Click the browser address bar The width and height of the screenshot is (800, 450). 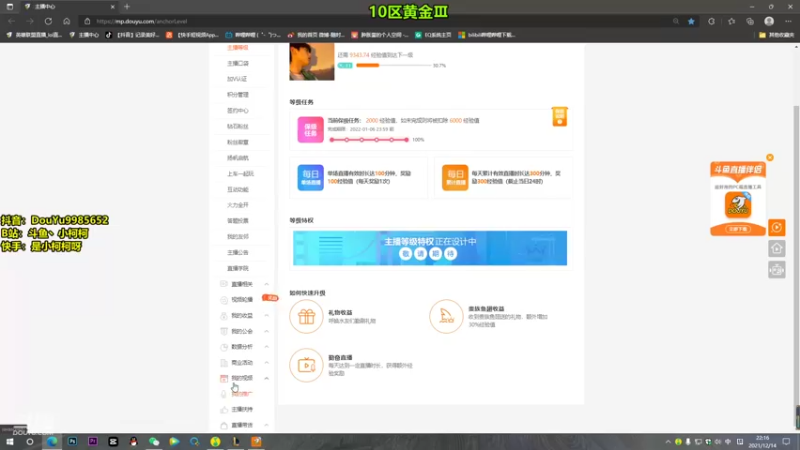pos(378,21)
